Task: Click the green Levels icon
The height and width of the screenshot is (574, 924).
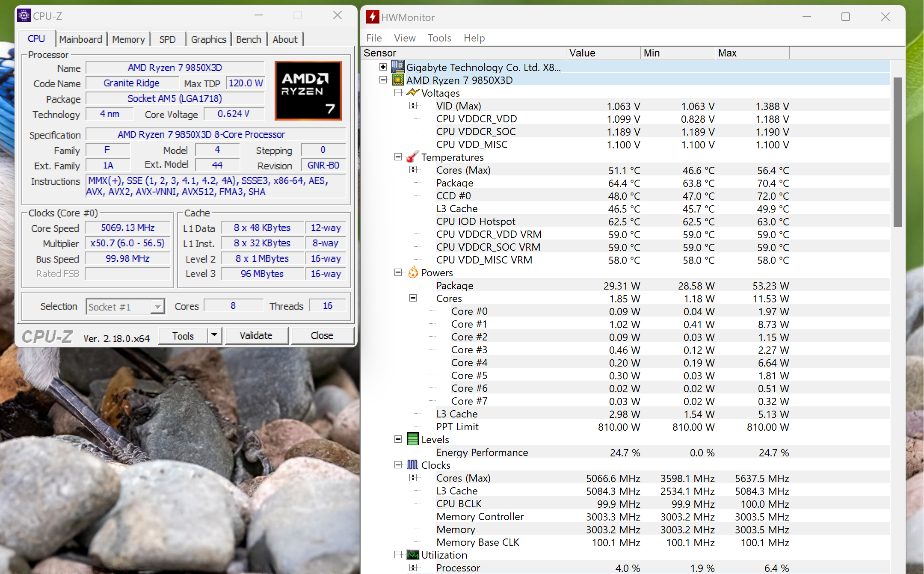Action: pyautogui.click(x=412, y=439)
